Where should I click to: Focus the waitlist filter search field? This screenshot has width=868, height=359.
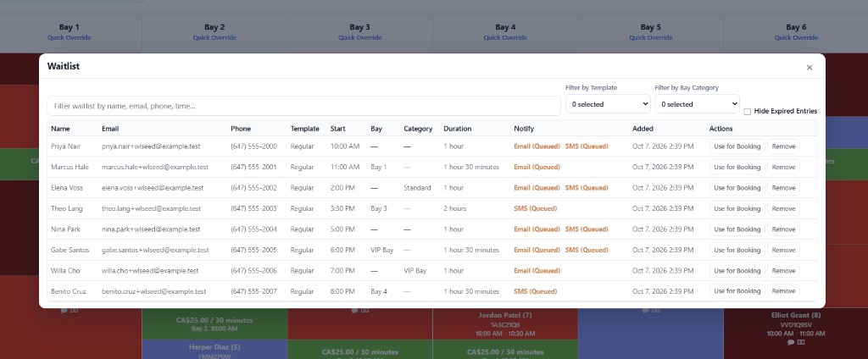(x=304, y=106)
